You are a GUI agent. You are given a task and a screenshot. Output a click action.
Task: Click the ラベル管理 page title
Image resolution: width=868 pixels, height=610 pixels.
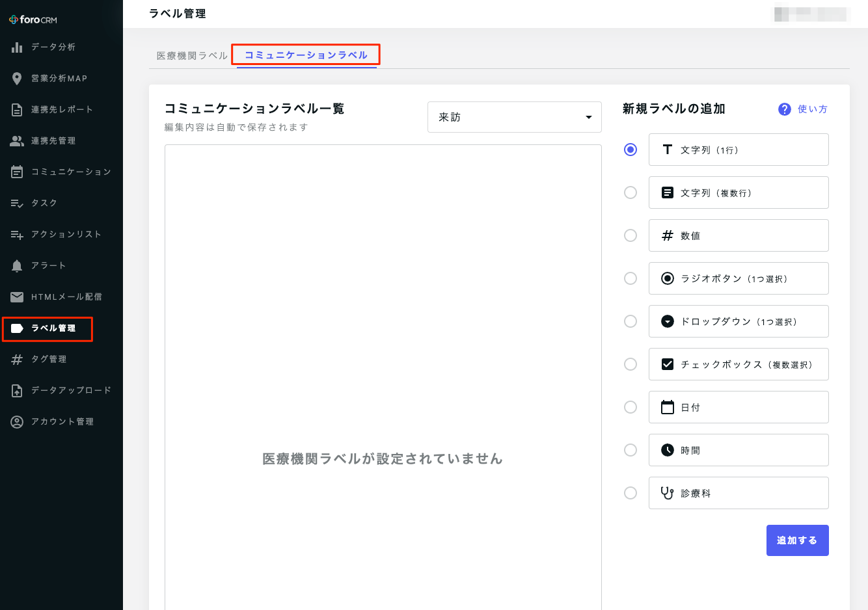click(177, 14)
